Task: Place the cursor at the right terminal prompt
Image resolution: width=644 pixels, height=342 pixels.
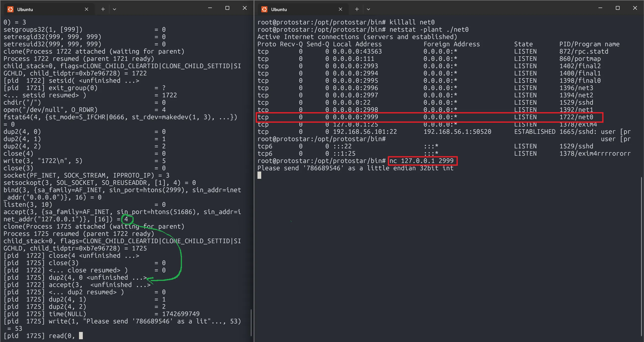Action: pyautogui.click(x=260, y=175)
